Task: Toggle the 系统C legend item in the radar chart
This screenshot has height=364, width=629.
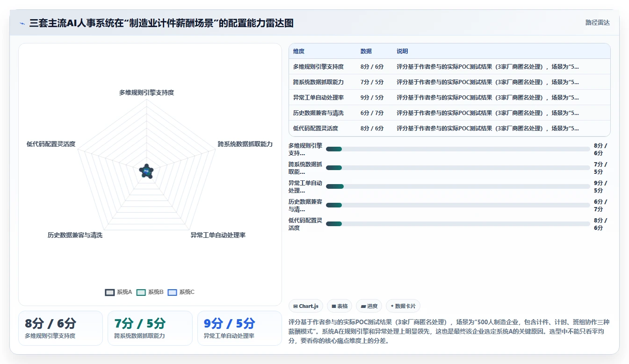Action: coord(181,292)
